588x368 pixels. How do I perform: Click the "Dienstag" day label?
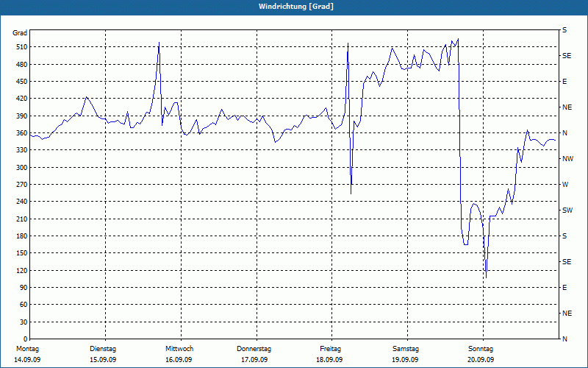coord(103,349)
